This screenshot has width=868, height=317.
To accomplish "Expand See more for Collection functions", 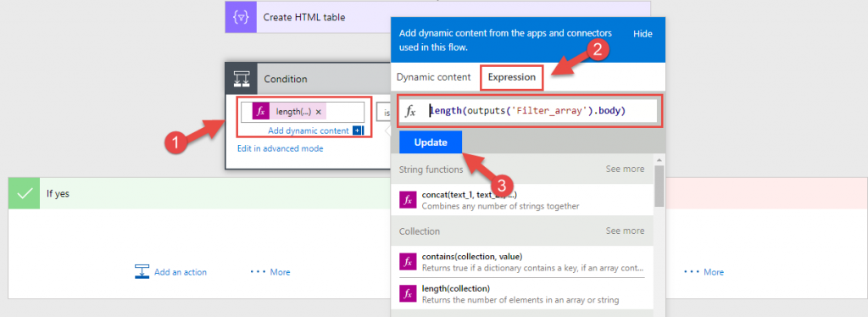I will (625, 231).
